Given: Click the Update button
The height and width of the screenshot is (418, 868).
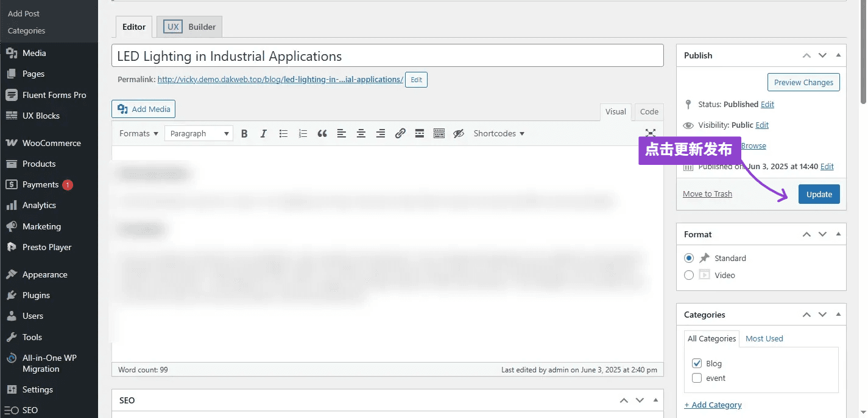Looking at the screenshot, I should [819, 194].
